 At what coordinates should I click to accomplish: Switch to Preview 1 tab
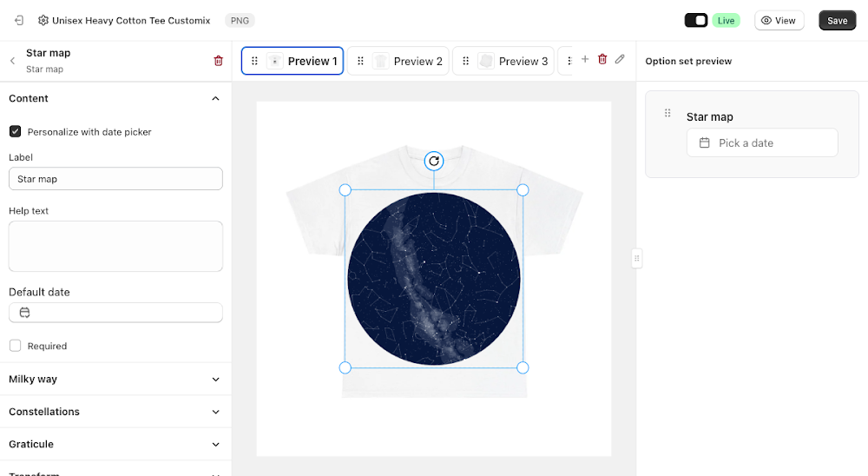(293, 61)
